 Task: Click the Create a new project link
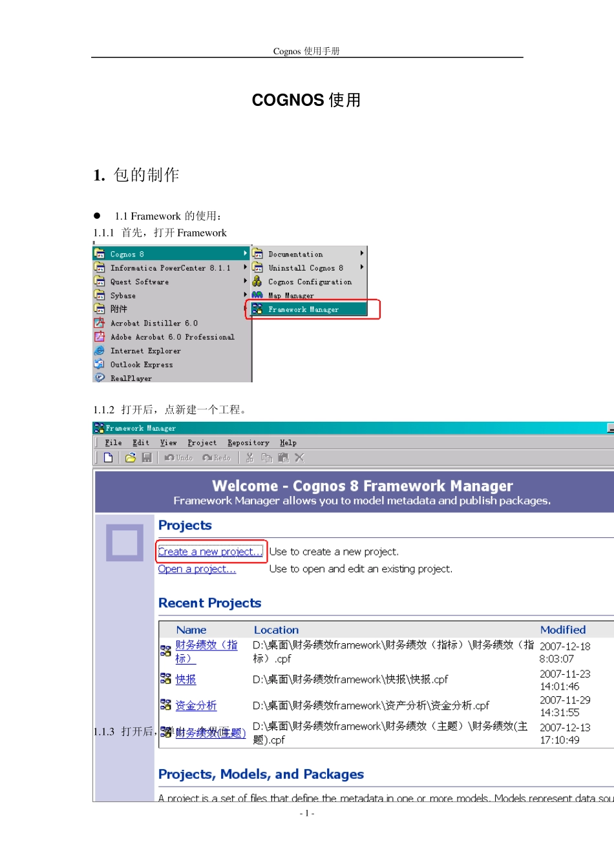coord(211,552)
